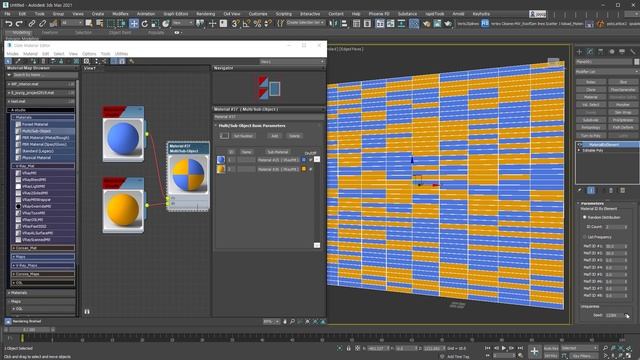640x360 pixels.
Task: Click the Sign In user button
Action: click(538, 14)
